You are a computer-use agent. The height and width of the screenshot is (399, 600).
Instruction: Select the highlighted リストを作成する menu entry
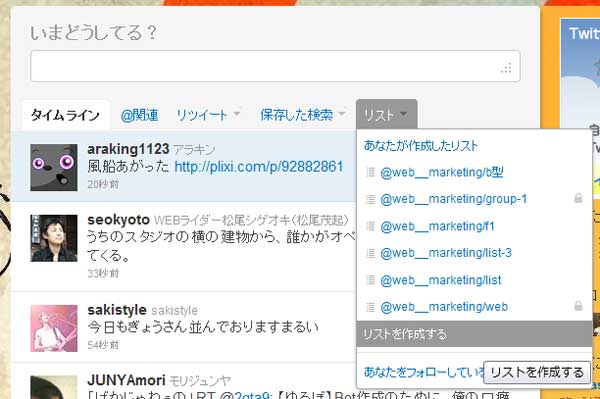pos(474,334)
